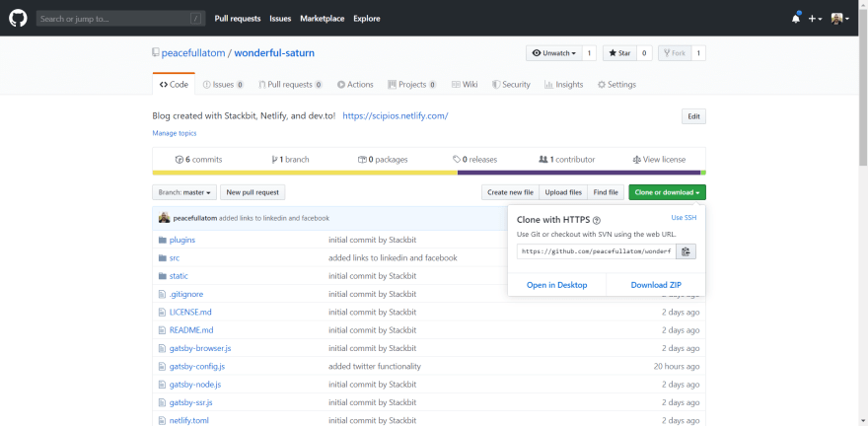Open peacefullatom owner profile link
Screen dimensions: 868x426
click(193, 53)
